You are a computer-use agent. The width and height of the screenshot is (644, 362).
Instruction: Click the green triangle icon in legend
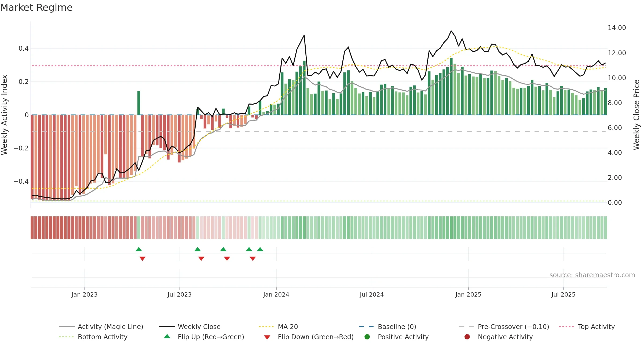point(167,336)
